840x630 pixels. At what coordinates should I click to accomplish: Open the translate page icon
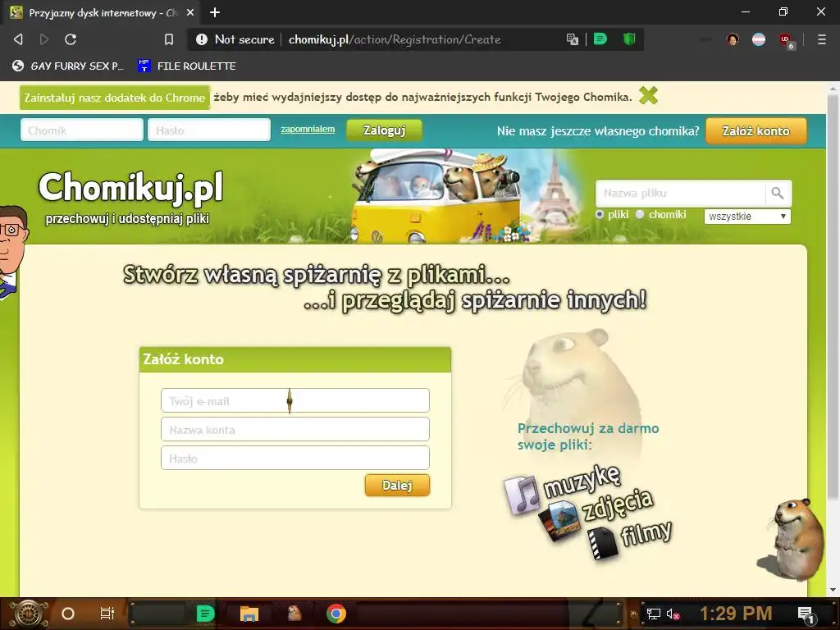(x=572, y=39)
